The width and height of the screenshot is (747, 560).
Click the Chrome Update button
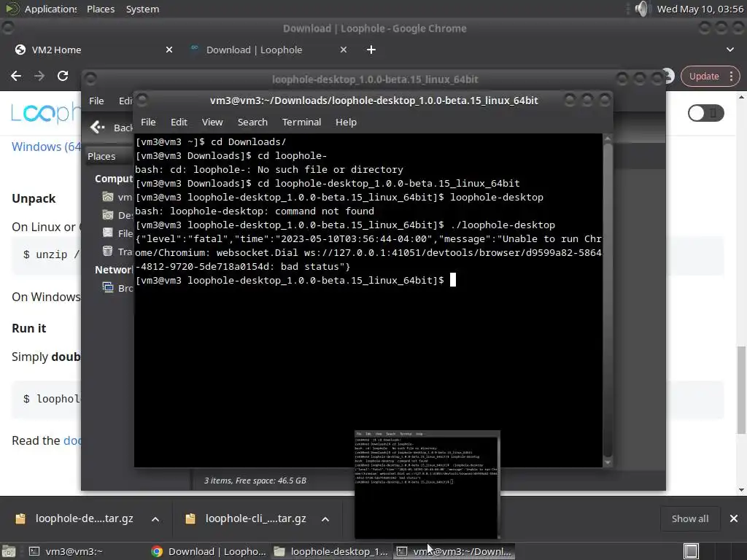(x=704, y=76)
